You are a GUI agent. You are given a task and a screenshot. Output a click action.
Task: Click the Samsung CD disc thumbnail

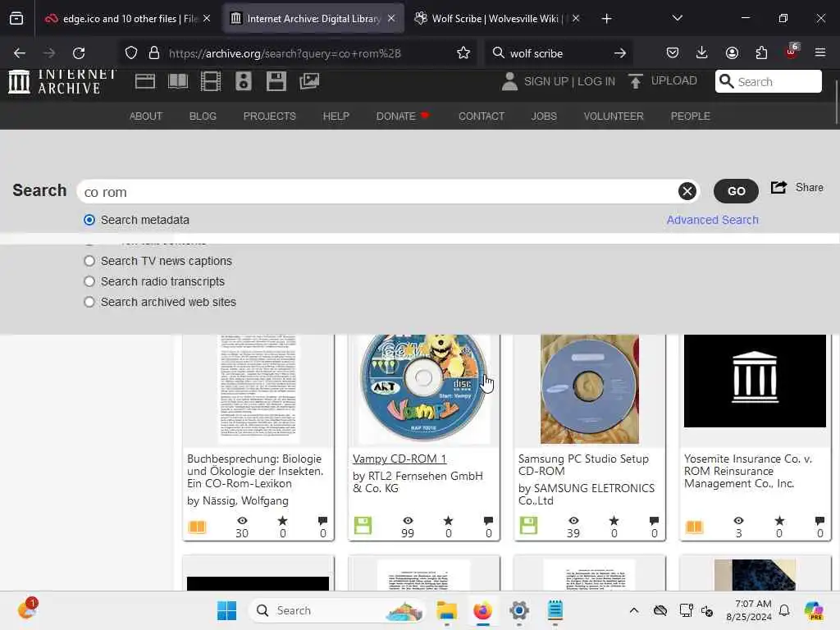pyautogui.click(x=589, y=389)
